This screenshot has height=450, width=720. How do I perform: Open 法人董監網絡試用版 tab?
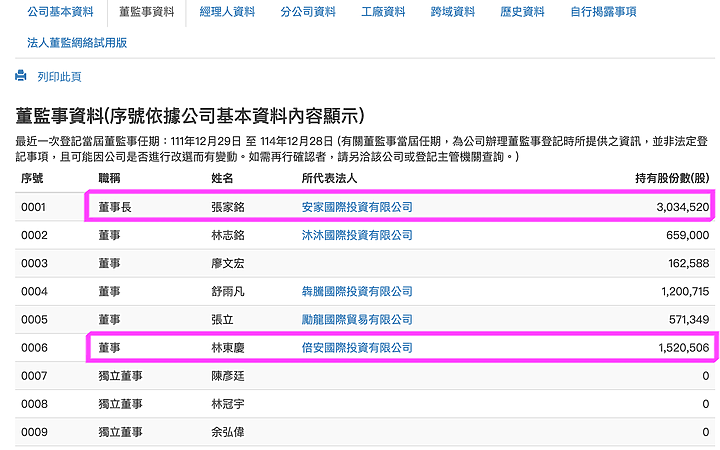pyautogui.click(x=77, y=43)
